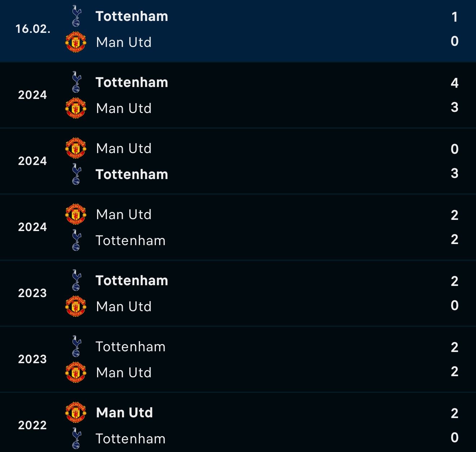The image size is (476, 452).
Task: Click Man Utd crest in the 0-3 match
Action: (x=76, y=148)
